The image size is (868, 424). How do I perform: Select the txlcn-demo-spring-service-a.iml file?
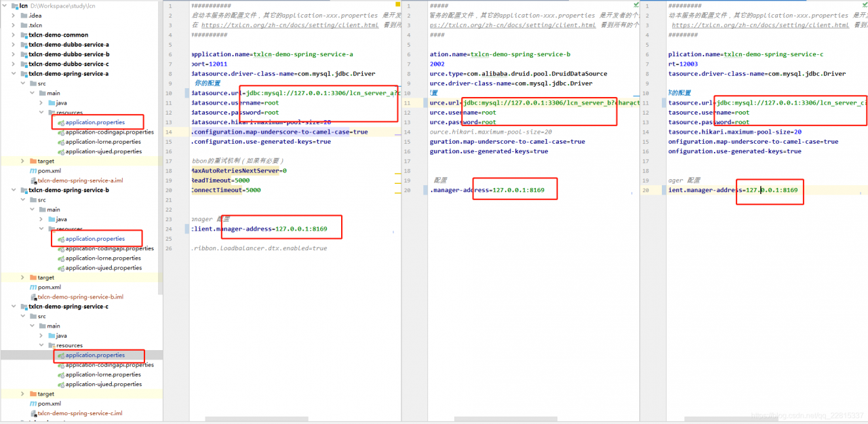(x=80, y=180)
